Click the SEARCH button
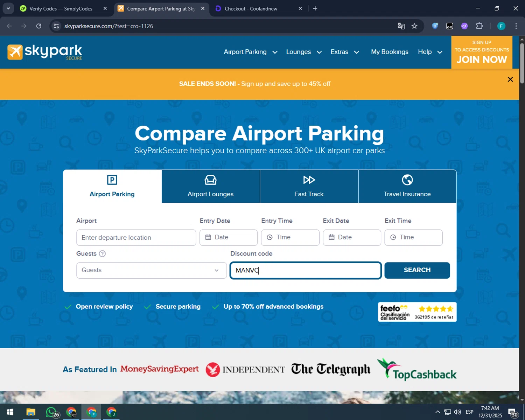The height and width of the screenshot is (420, 525). (x=417, y=271)
